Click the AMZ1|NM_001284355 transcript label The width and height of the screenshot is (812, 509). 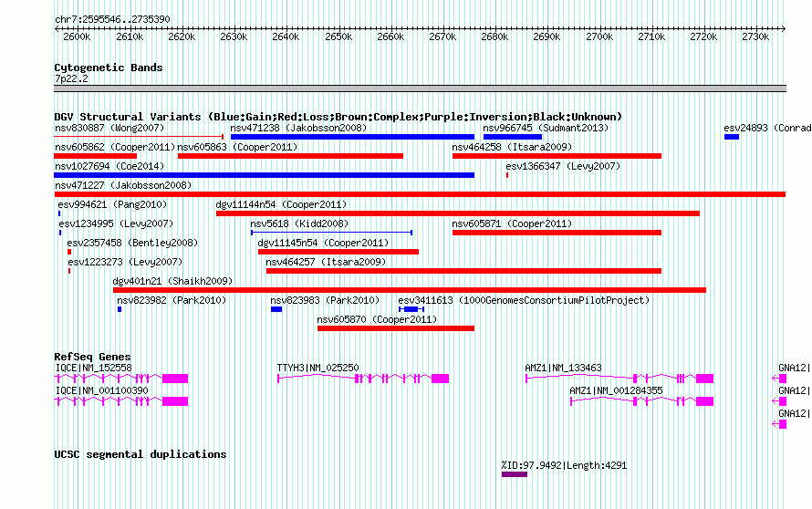[x=616, y=391]
